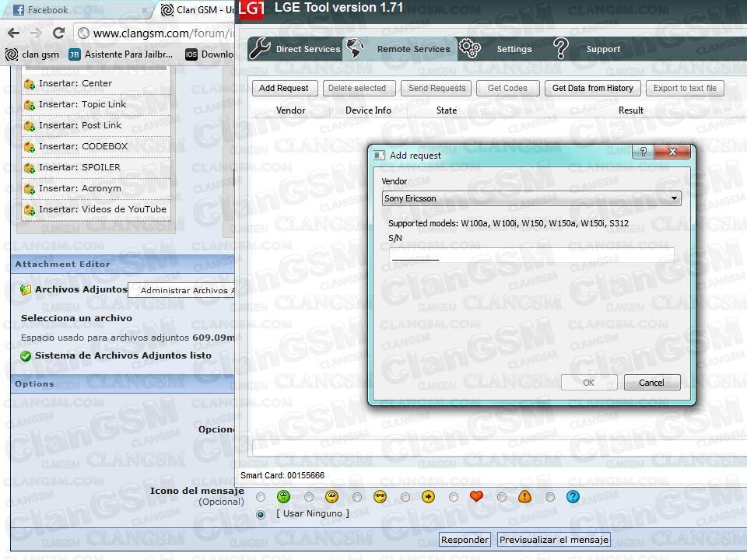Click the Insertar: Acronym plugin icon
The height and width of the screenshot is (560, 747).
tap(29, 188)
